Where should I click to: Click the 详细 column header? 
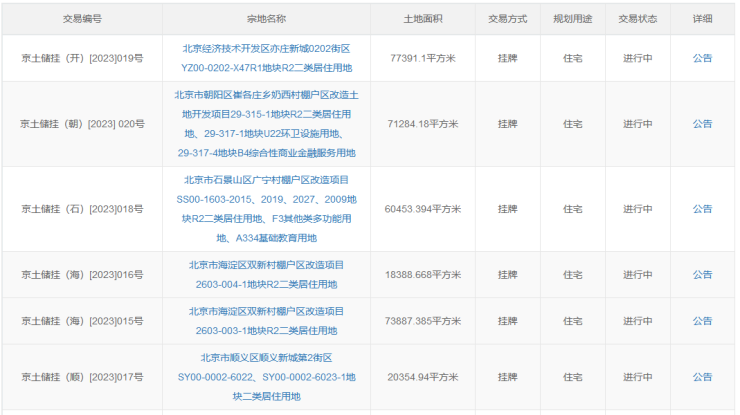[x=702, y=19]
